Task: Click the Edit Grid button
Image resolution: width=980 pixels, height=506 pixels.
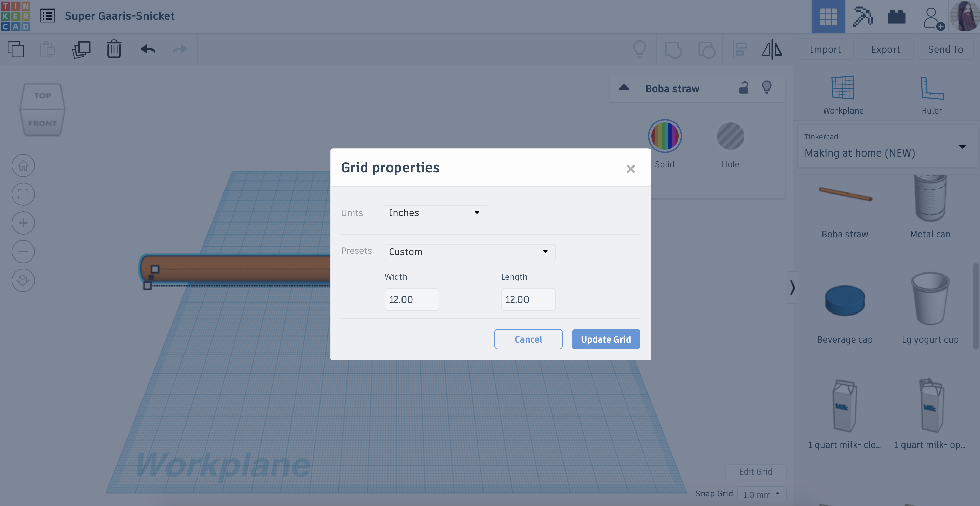Action: click(756, 471)
